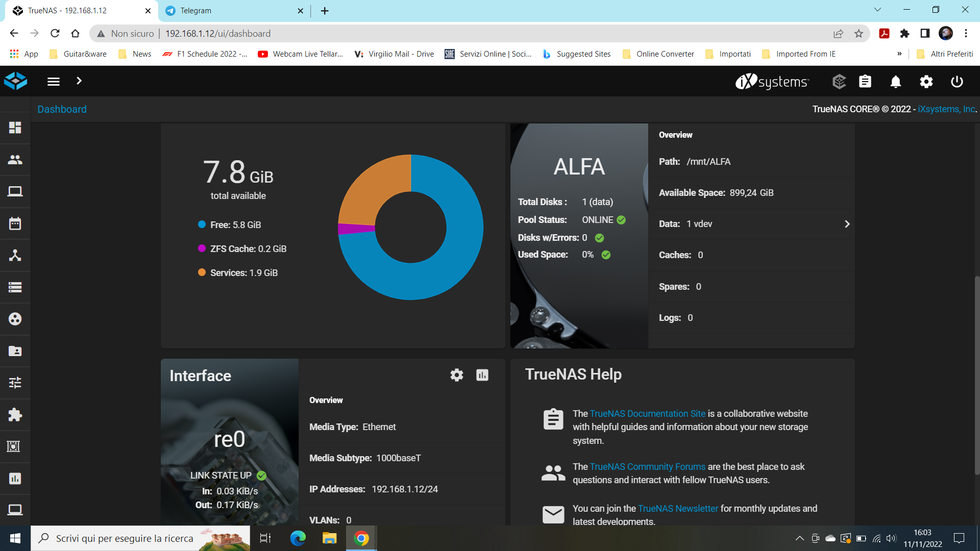The height and width of the screenshot is (551, 980).
Task: Open the Chrome tab search dropdown
Action: pos(877,10)
